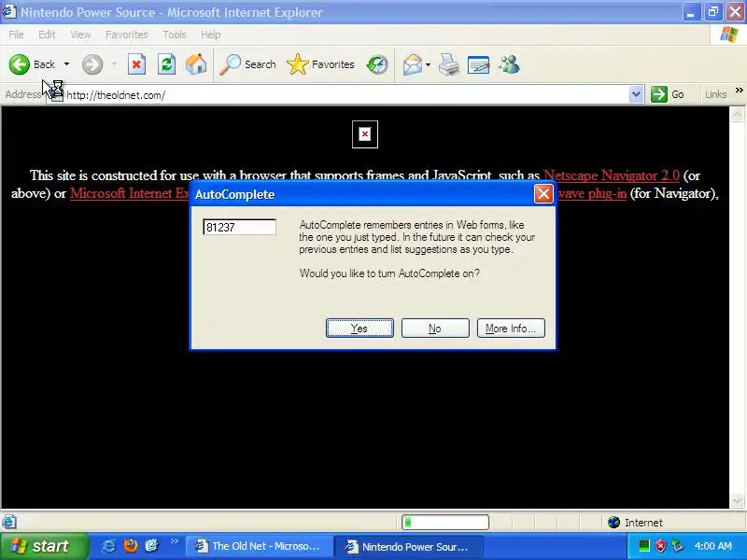Viewport: 747px width, 560px height.
Task: Open the Favorites pane
Action: tap(320, 64)
